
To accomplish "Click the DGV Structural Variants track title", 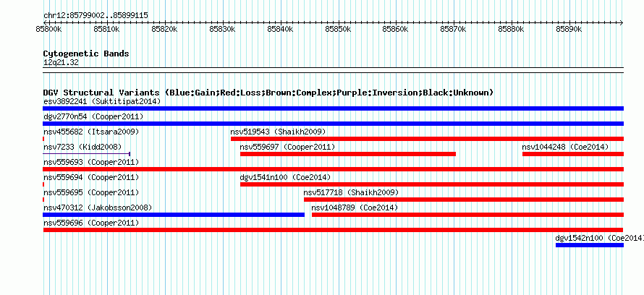I will (x=268, y=93).
